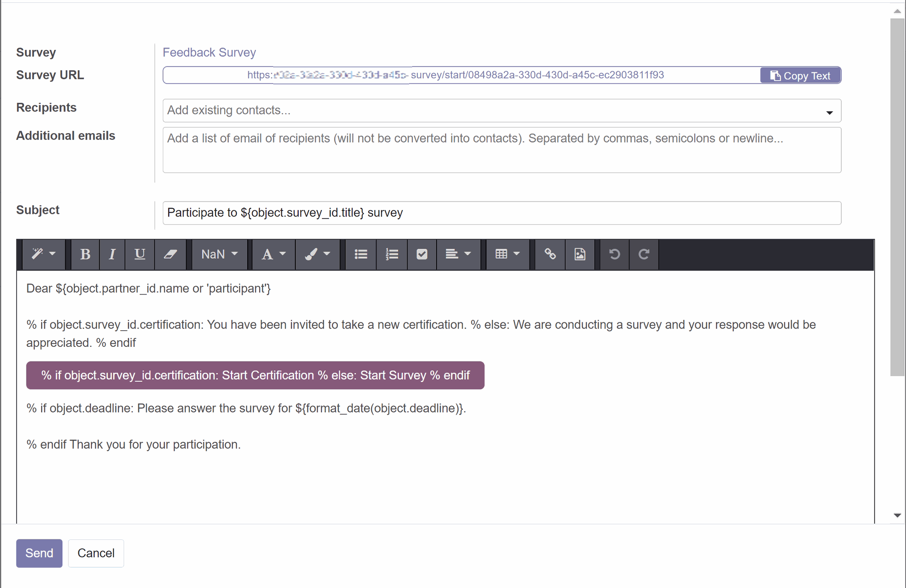Click the Send button

pos(39,553)
